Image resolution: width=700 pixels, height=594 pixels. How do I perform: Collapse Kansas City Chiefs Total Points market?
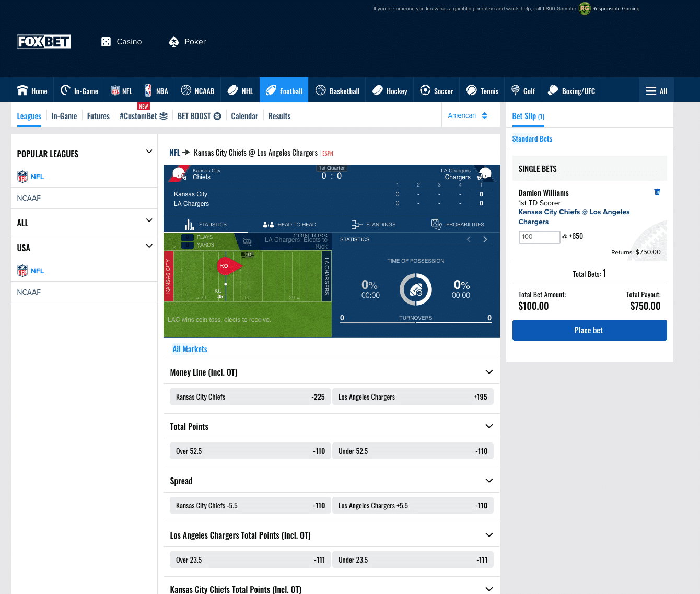point(489,589)
